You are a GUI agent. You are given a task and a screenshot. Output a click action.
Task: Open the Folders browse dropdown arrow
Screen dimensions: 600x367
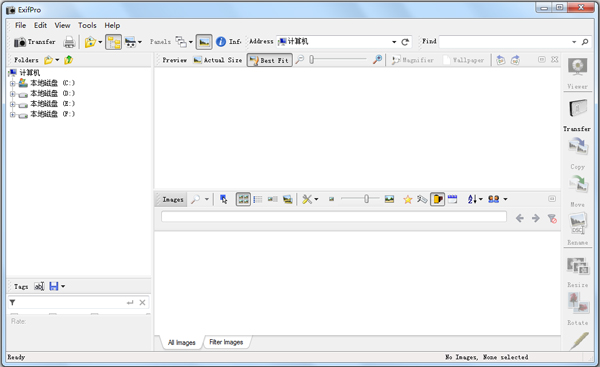[57, 60]
